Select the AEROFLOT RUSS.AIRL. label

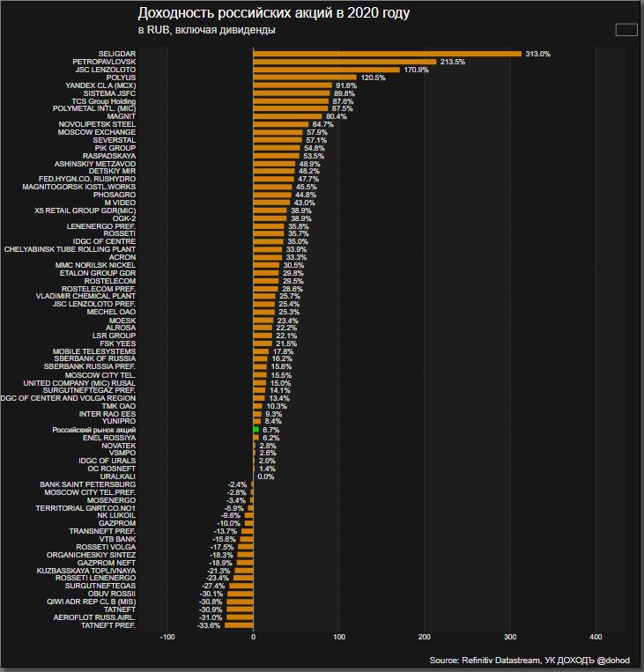point(94,617)
